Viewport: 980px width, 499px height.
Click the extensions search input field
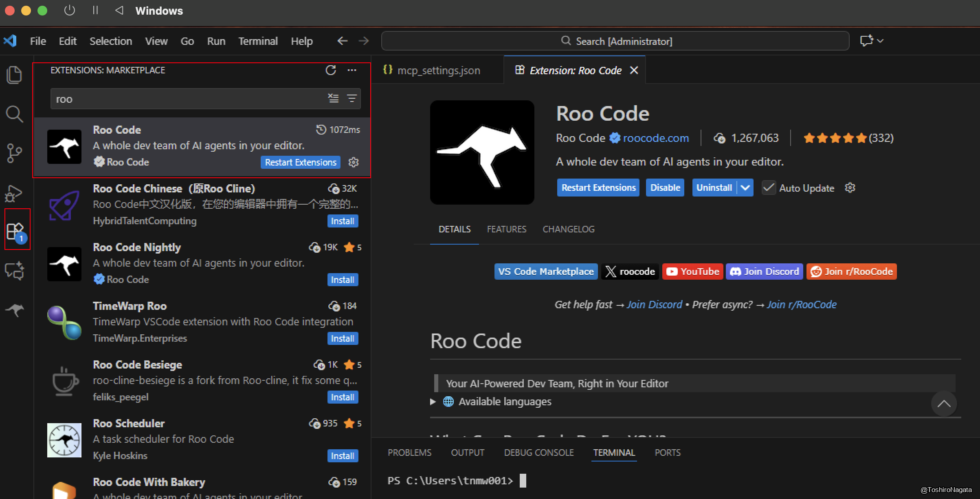click(187, 99)
